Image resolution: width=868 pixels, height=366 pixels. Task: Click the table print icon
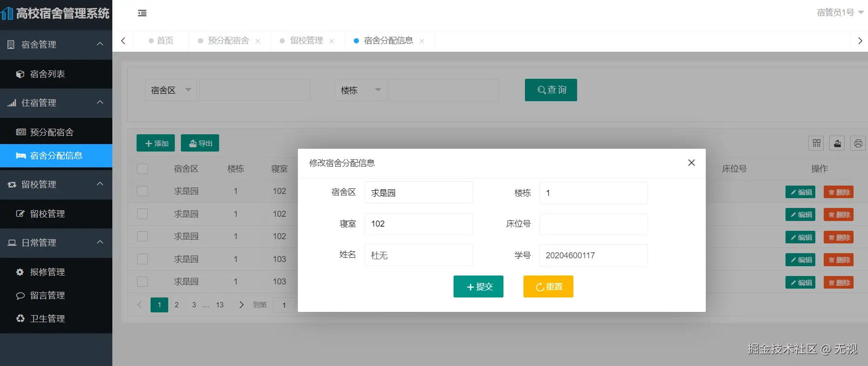pos(858,143)
